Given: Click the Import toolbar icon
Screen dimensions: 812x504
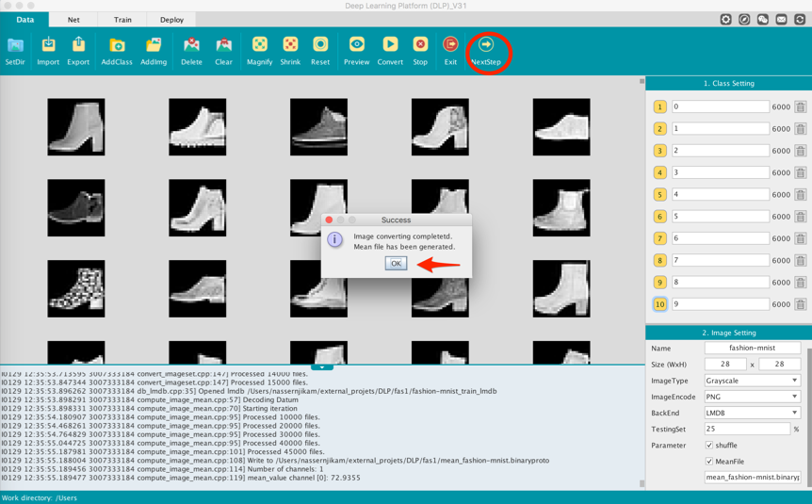Looking at the screenshot, I should coord(48,45).
